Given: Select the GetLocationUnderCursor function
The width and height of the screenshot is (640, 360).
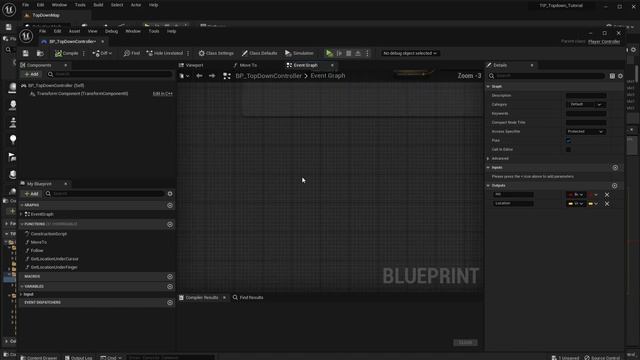Looking at the screenshot, I should pos(54,259).
